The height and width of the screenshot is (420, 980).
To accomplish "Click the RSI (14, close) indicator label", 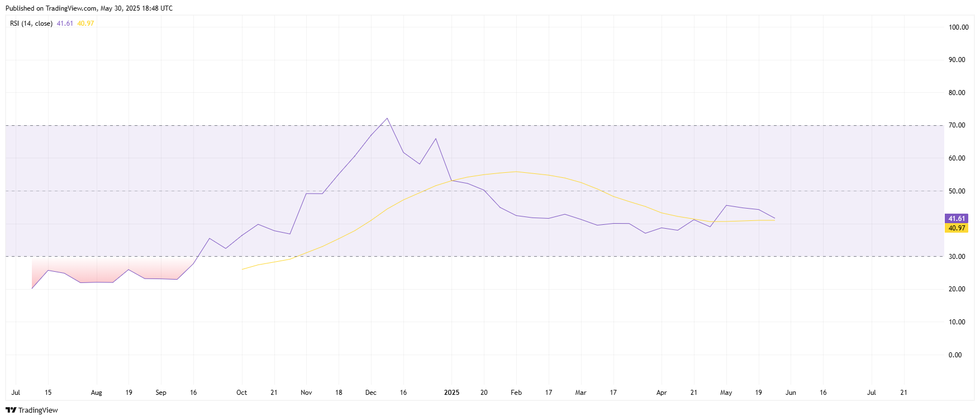I will coord(31,23).
